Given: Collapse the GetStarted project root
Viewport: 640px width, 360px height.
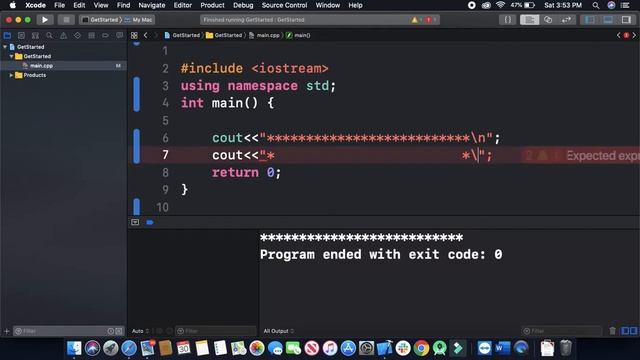Looking at the screenshot, I should (5, 47).
